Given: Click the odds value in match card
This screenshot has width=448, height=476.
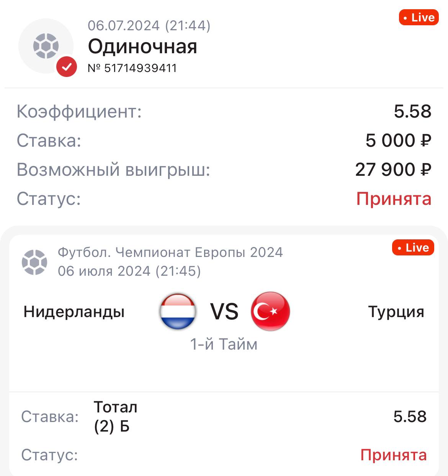Looking at the screenshot, I should click(410, 417).
